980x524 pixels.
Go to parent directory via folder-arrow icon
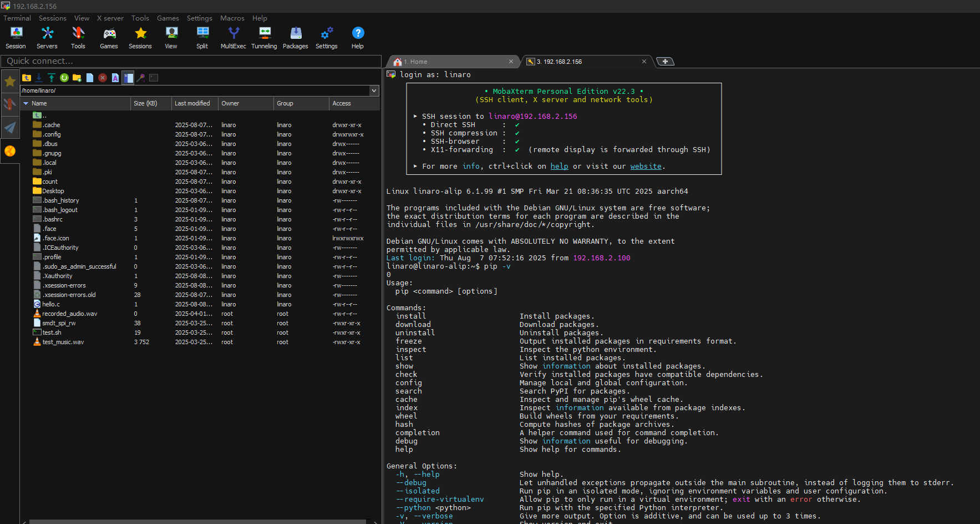pyautogui.click(x=27, y=78)
